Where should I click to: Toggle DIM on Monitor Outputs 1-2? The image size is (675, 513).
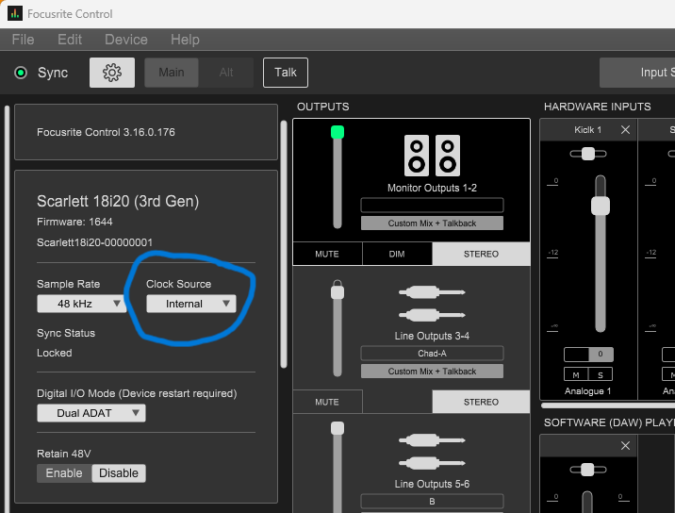click(x=397, y=254)
